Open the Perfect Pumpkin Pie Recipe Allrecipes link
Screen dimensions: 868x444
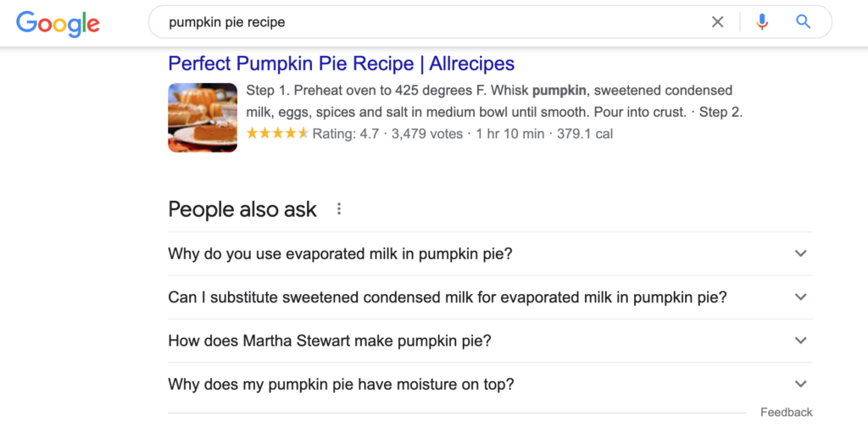pos(341,64)
